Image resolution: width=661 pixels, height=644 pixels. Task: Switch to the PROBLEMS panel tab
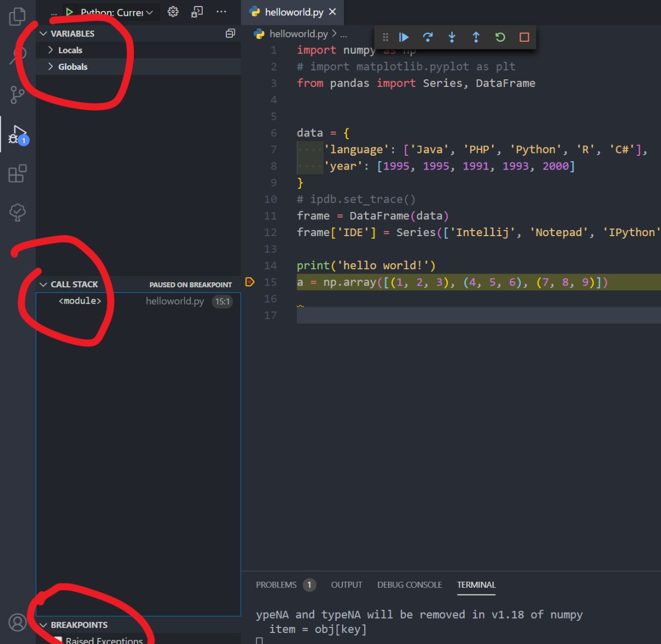[276, 585]
